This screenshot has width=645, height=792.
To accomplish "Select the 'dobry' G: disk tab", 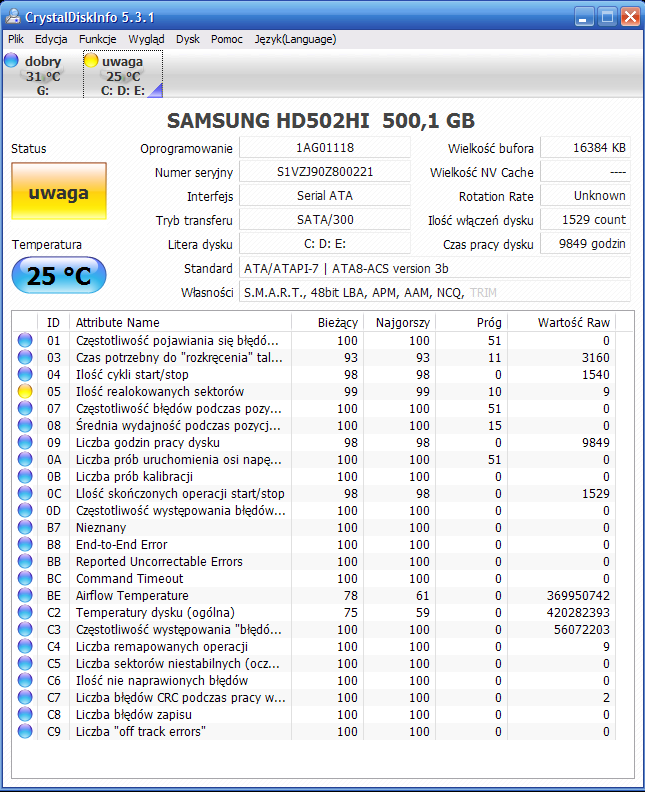I will [x=43, y=75].
